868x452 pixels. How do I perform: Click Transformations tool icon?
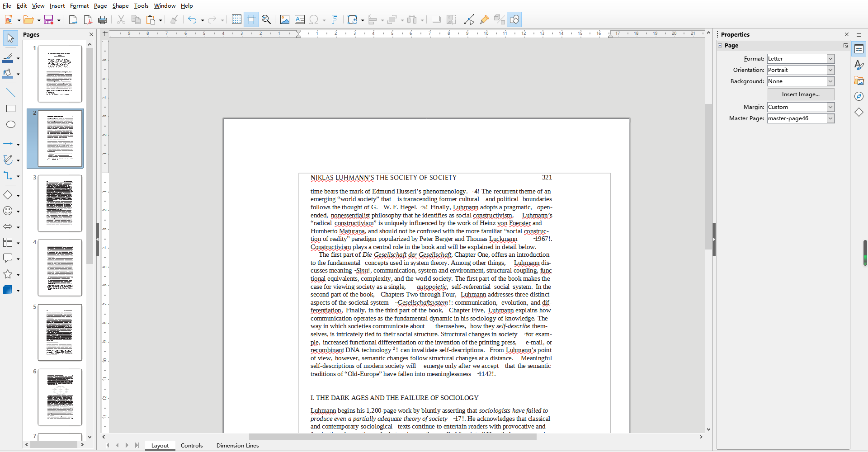(353, 19)
